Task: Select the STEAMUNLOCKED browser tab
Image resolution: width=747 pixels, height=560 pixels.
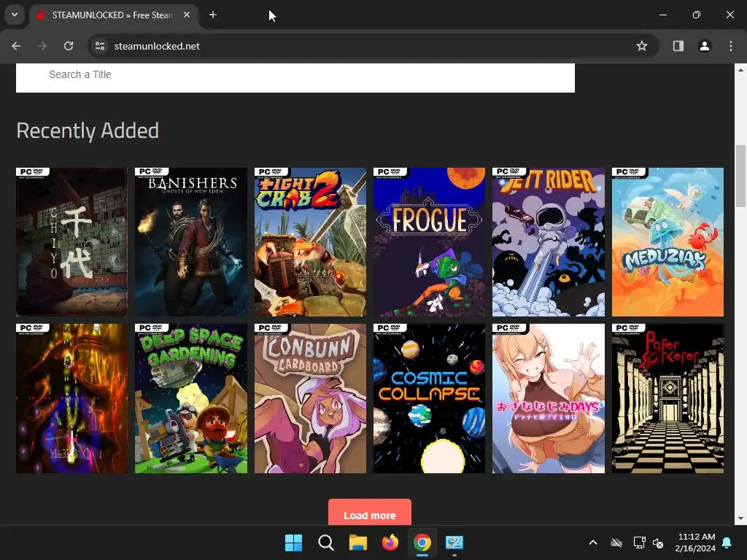Action: coord(115,15)
